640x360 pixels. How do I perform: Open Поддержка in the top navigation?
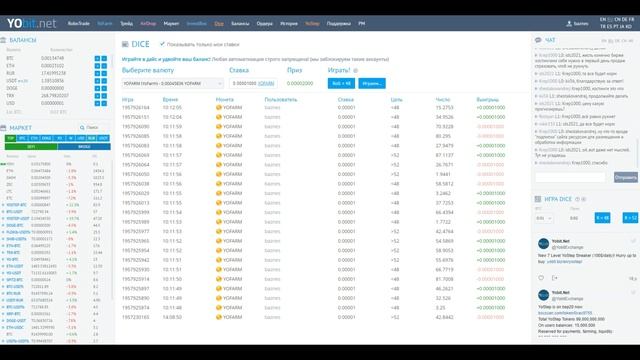[339, 24]
